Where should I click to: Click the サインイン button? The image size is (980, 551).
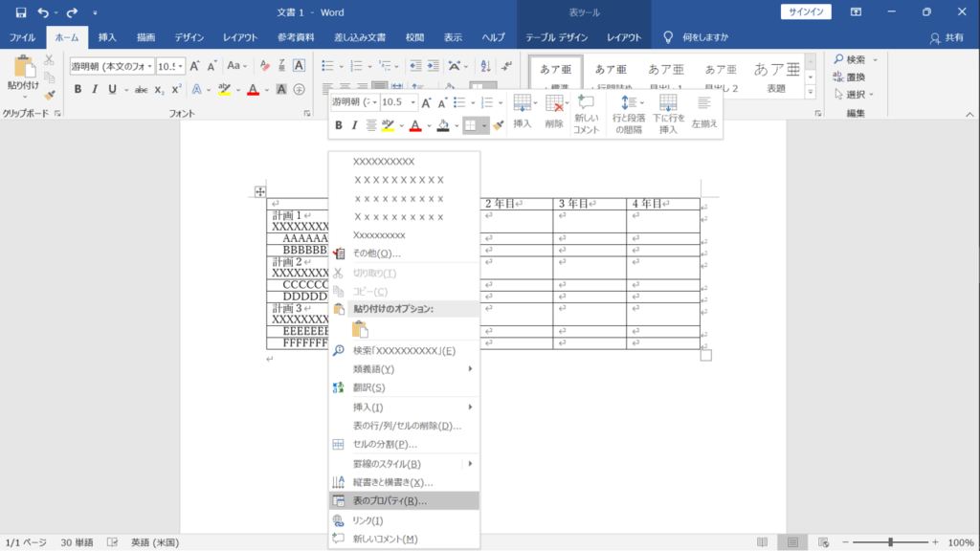[x=806, y=11]
